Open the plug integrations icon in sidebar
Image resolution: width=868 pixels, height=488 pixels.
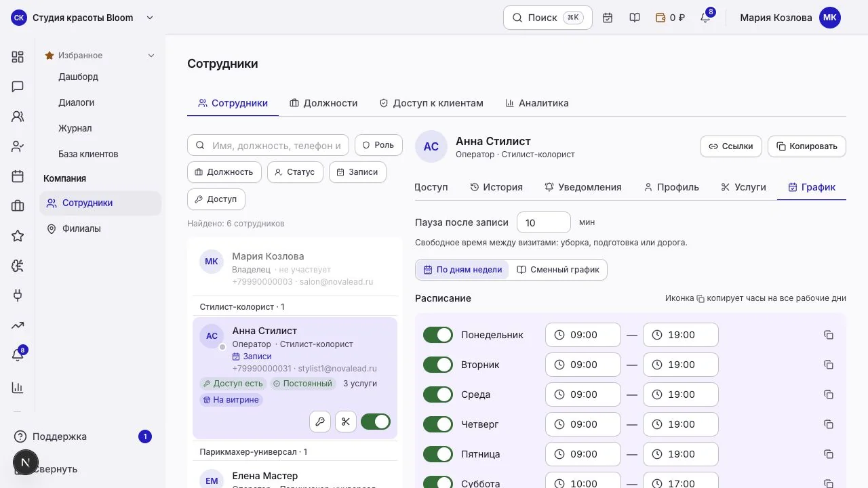pos(18,296)
